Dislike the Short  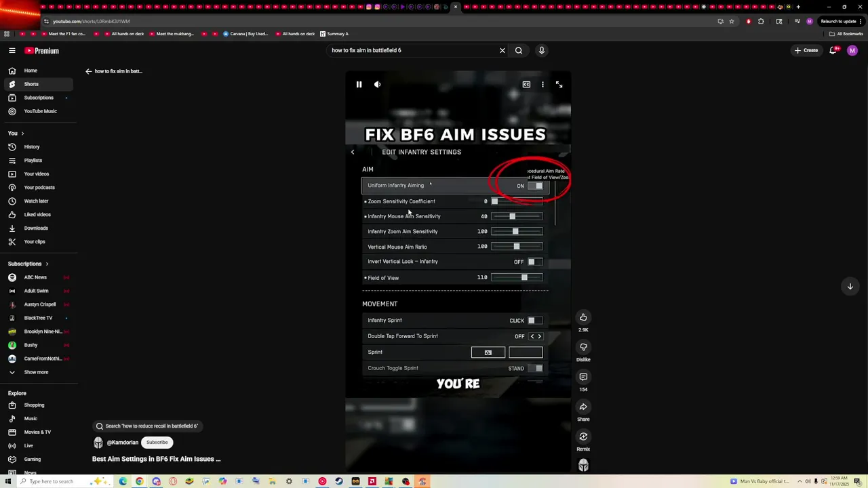click(x=583, y=347)
